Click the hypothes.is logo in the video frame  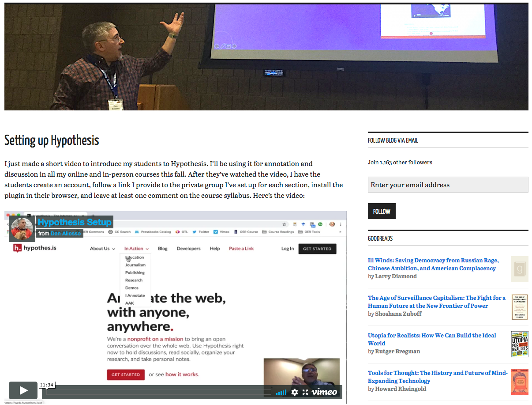34,248
